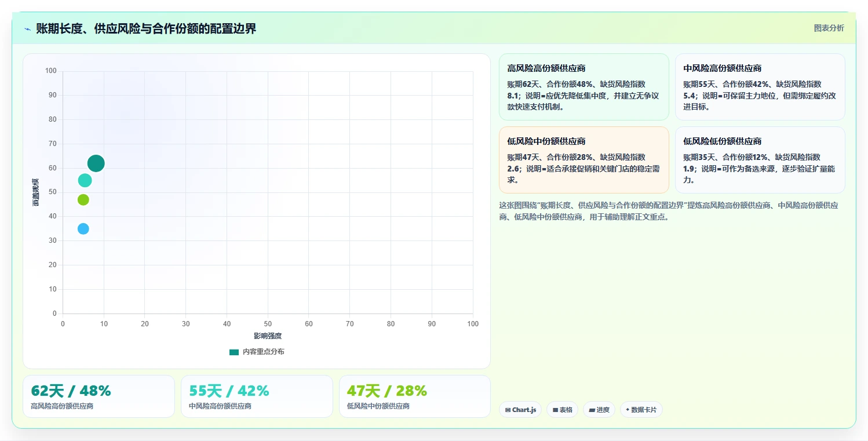Click the panel title 账期长度、供应风险与合作份额的配置边界

(x=146, y=28)
